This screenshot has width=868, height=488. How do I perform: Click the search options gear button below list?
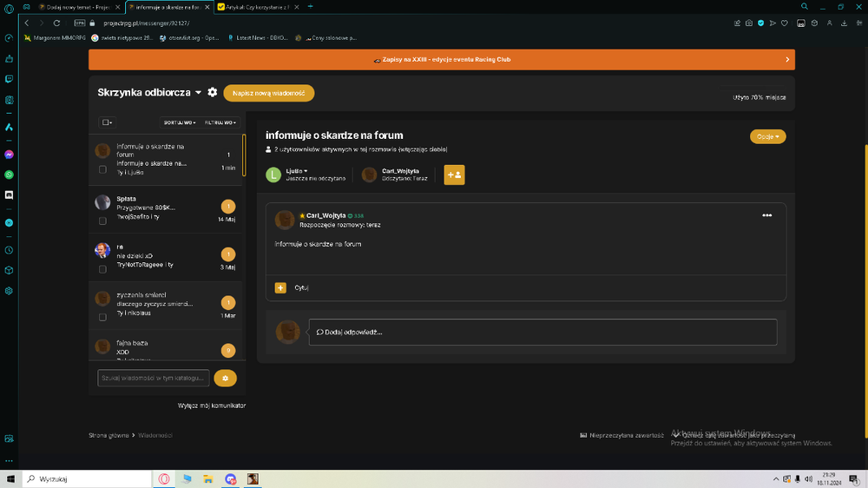[x=226, y=379]
